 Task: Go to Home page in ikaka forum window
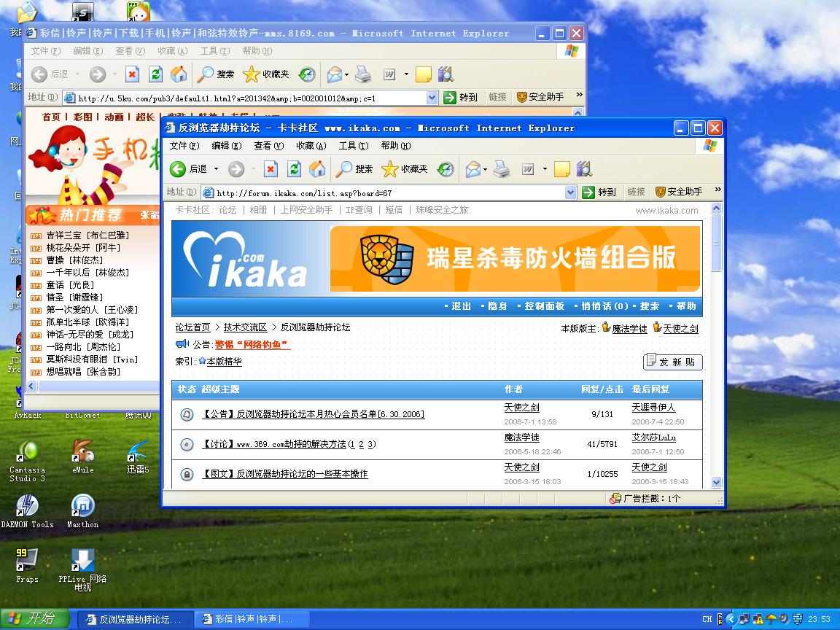(x=317, y=169)
